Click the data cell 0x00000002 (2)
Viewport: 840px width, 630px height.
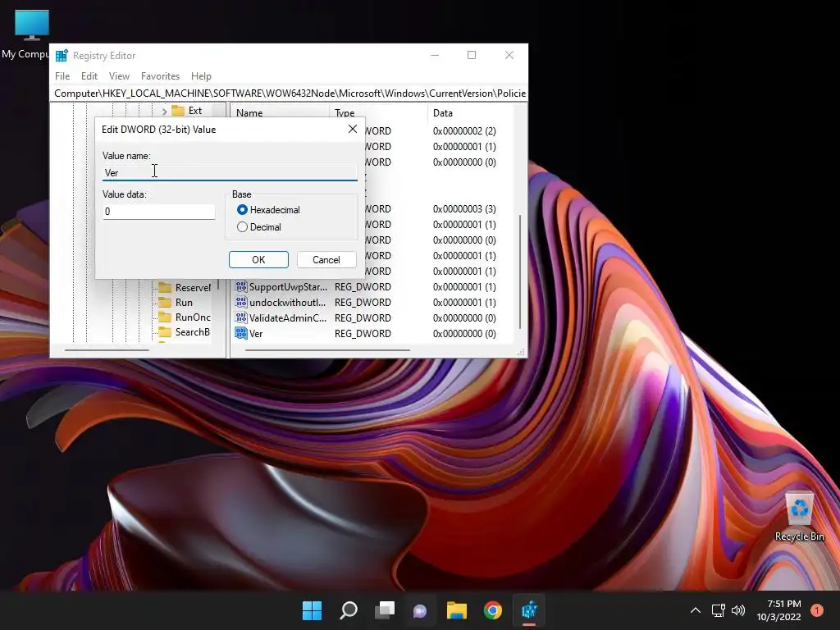pos(464,130)
